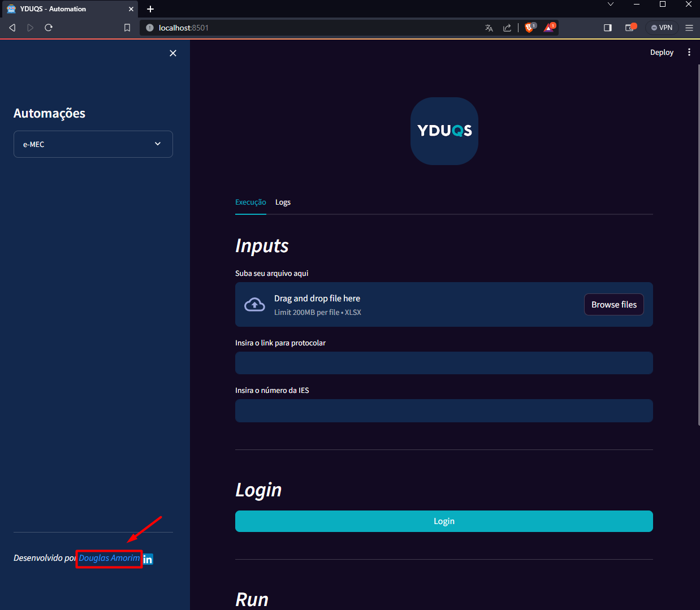
Task: Switch to the Logs tab
Action: (283, 202)
